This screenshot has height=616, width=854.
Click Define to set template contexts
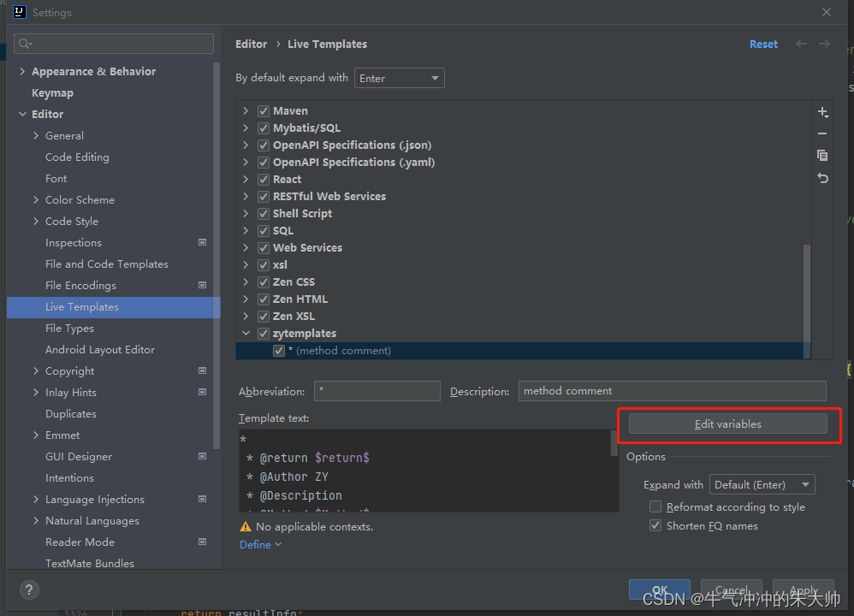pos(260,545)
